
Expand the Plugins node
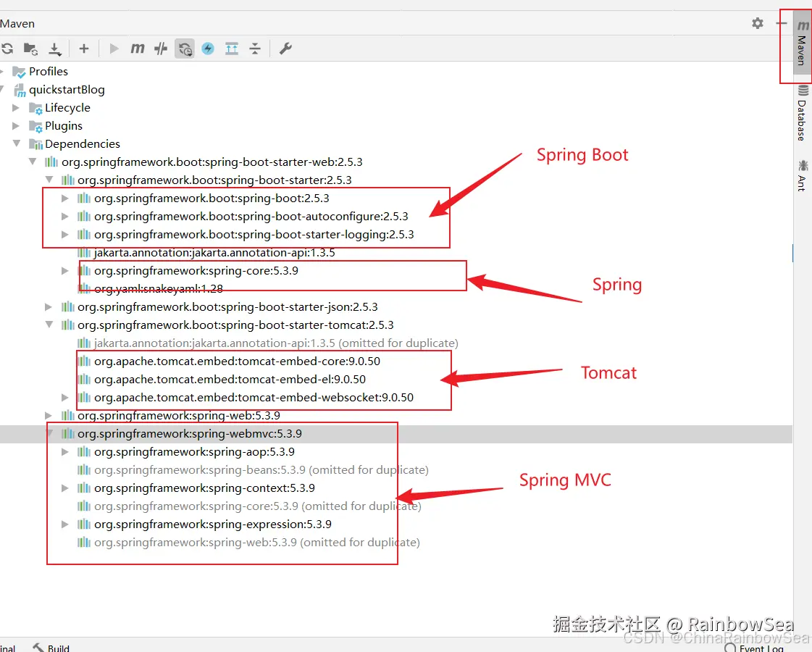tap(16, 126)
